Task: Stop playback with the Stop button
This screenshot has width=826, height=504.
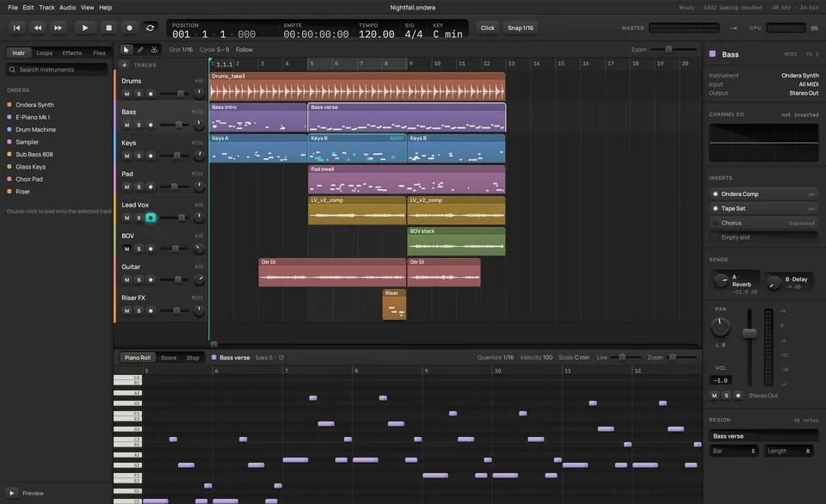Action: click(108, 28)
